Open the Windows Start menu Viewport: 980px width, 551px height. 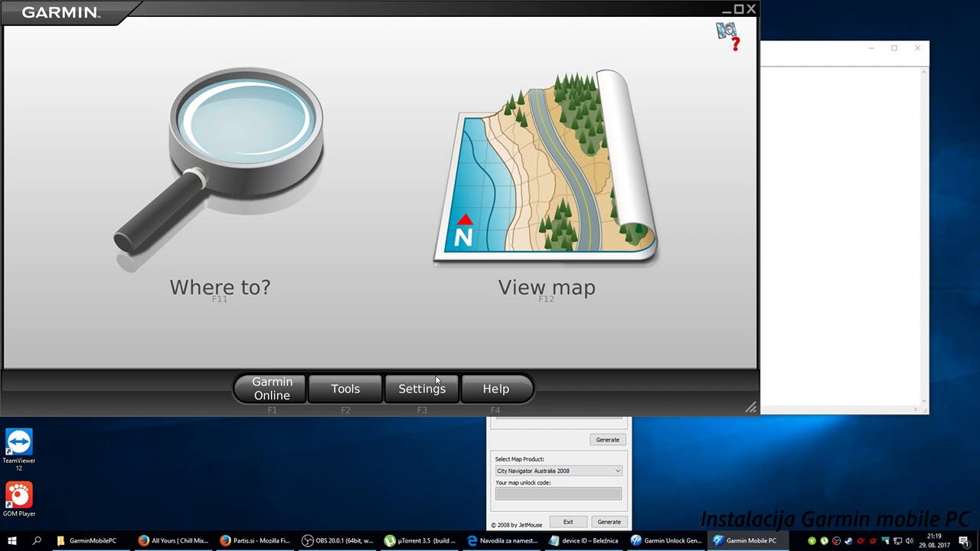click(x=12, y=540)
